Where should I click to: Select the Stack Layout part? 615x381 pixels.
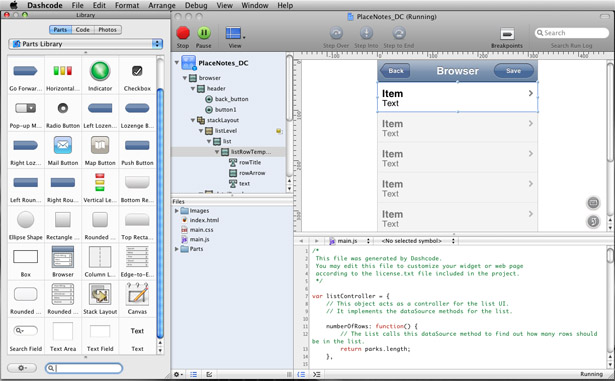100,294
